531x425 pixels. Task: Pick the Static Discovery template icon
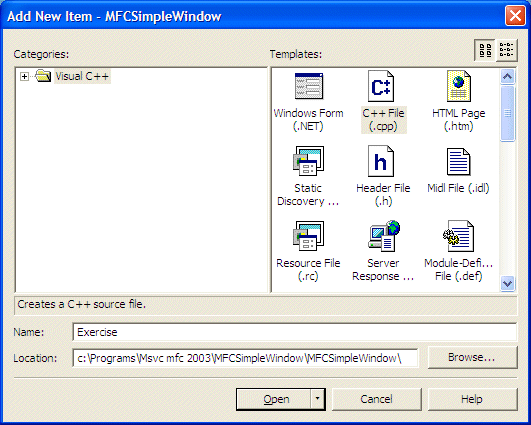click(309, 161)
